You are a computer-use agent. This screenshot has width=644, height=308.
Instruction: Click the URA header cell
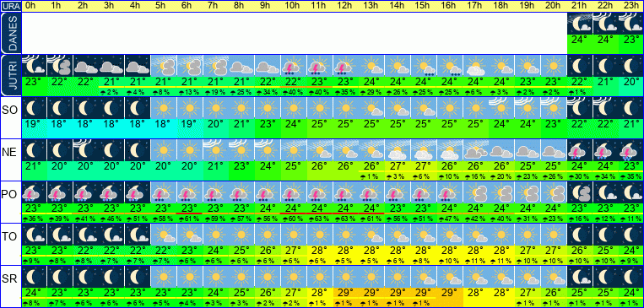[x=11, y=6]
